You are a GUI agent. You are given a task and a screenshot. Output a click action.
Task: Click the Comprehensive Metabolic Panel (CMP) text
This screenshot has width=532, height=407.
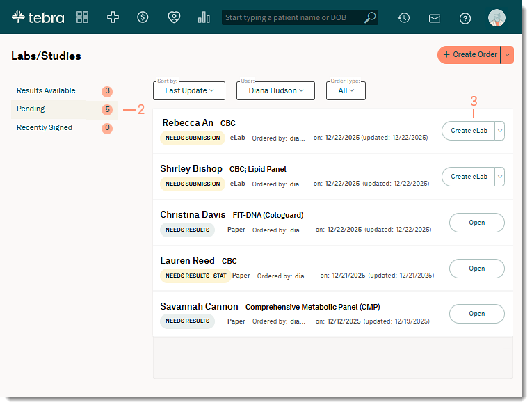312,307
